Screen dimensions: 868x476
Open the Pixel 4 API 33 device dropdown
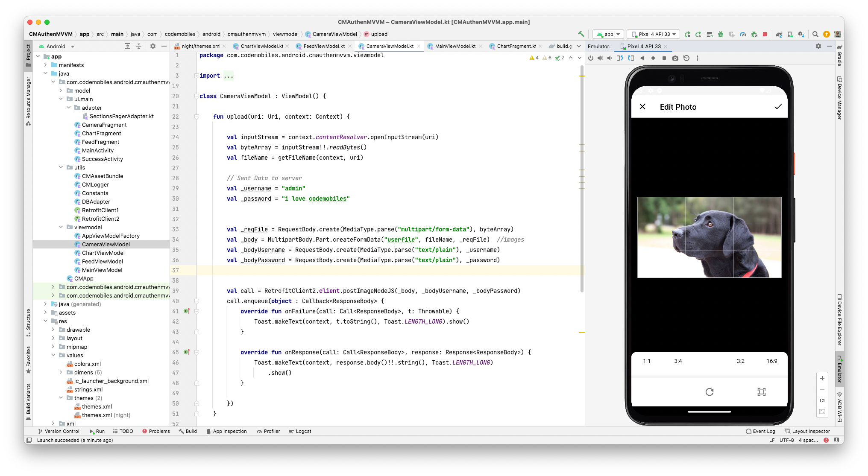click(654, 34)
